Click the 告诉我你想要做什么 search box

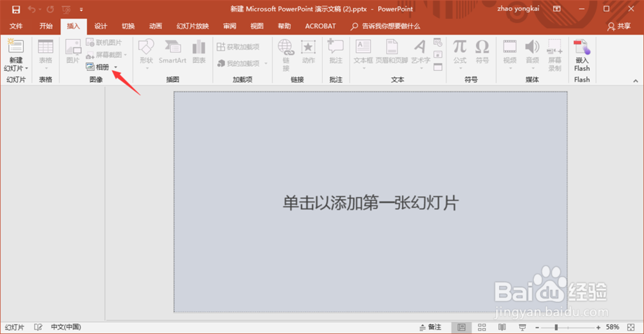pos(386,26)
